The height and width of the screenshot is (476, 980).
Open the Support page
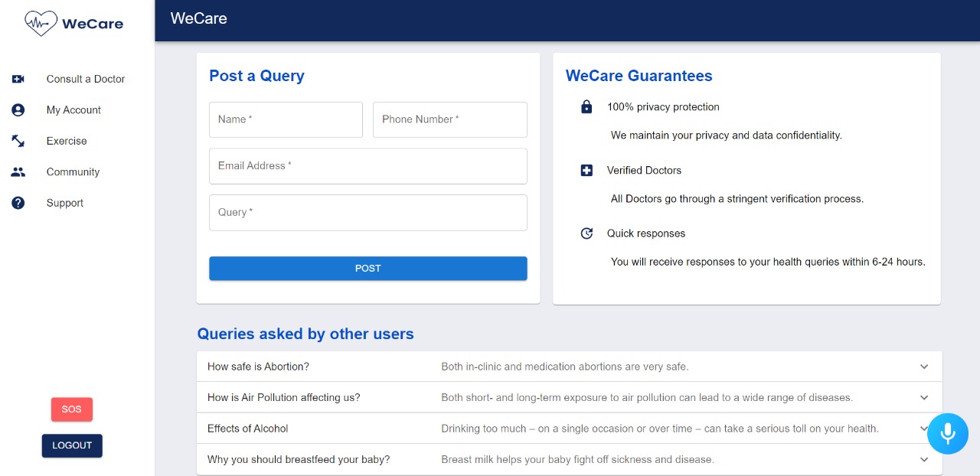tap(65, 203)
